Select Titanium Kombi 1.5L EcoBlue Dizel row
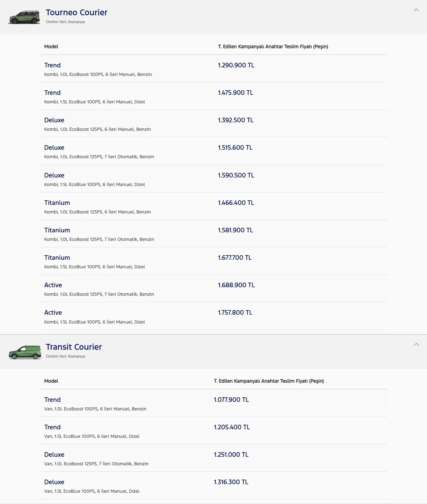Viewport: 427px width, 504px height. coord(213,261)
